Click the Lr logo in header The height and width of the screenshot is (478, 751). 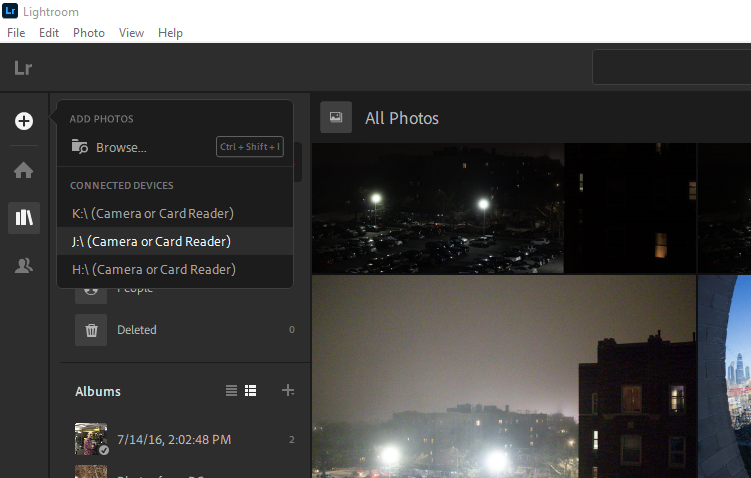[x=24, y=68]
